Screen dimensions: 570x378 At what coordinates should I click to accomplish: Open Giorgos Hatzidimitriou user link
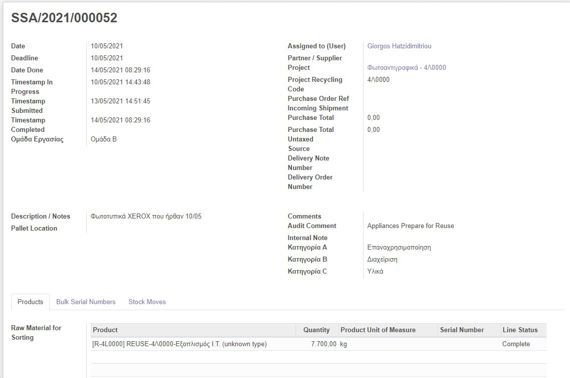(x=399, y=46)
